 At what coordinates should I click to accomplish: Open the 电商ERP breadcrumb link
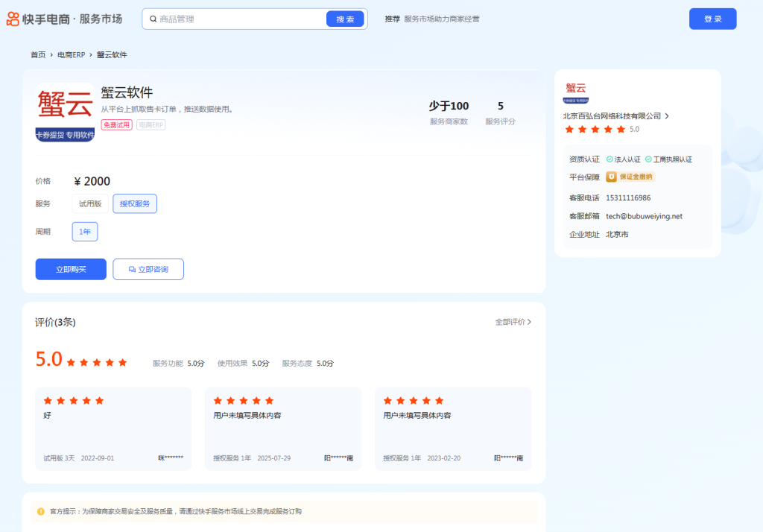(71, 55)
